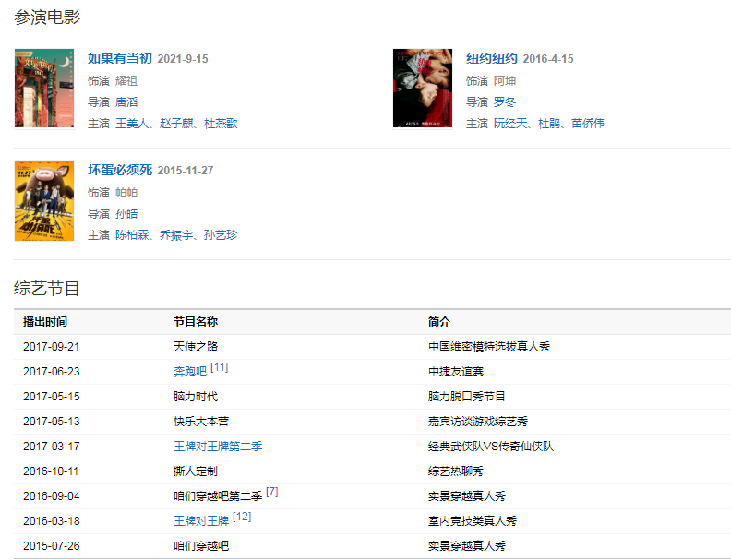Viewport: 731px width, 560px height.
Task: Click actor 苗侨伟 in the cast list
Action: coord(588,124)
